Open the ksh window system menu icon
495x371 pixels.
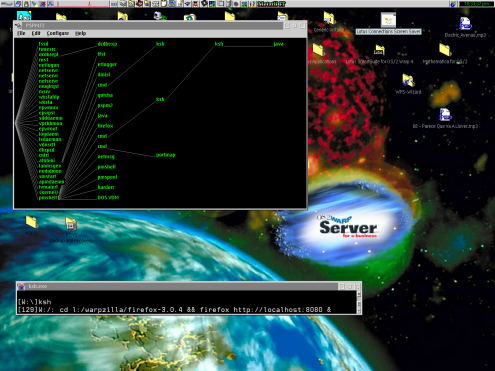click(x=21, y=286)
